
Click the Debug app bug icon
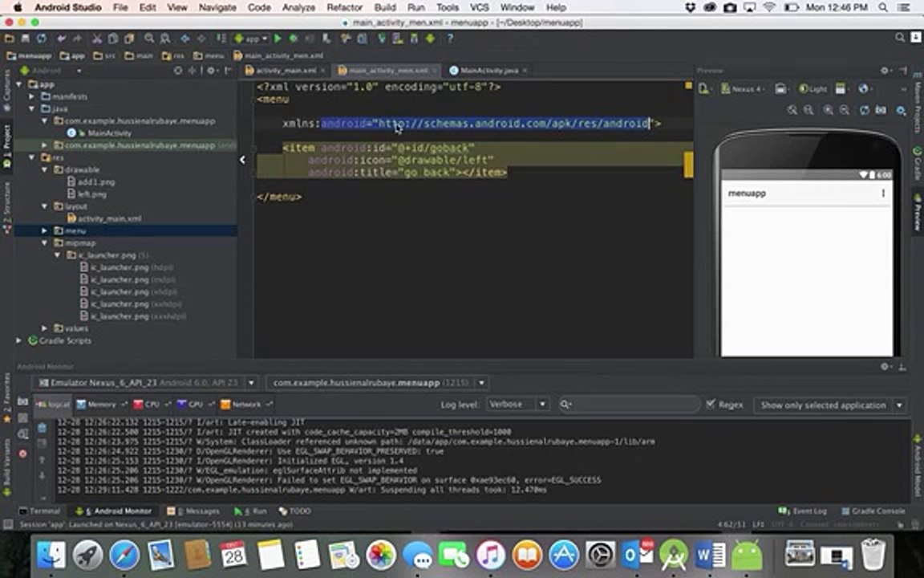click(x=294, y=39)
